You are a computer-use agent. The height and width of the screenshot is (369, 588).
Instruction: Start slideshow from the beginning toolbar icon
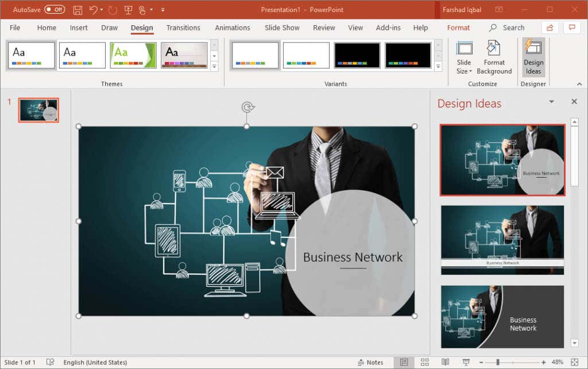pyautogui.click(x=129, y=10)
